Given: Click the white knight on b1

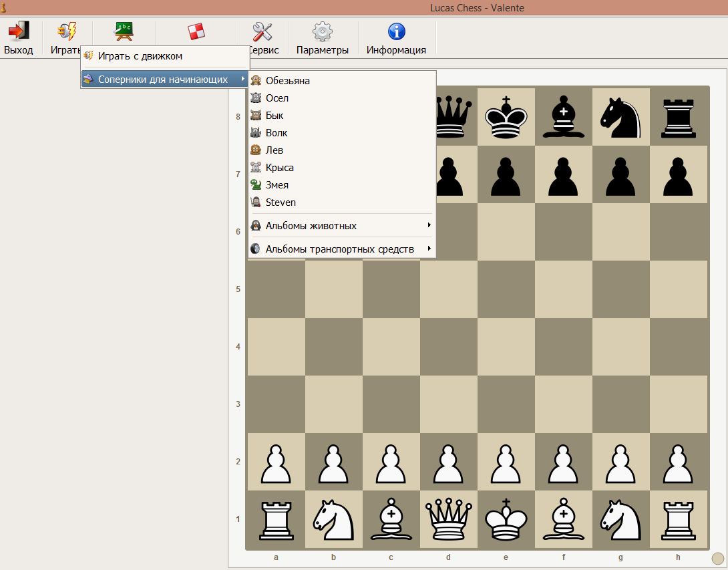Looking at the screenshot, I should pos(333,519).
